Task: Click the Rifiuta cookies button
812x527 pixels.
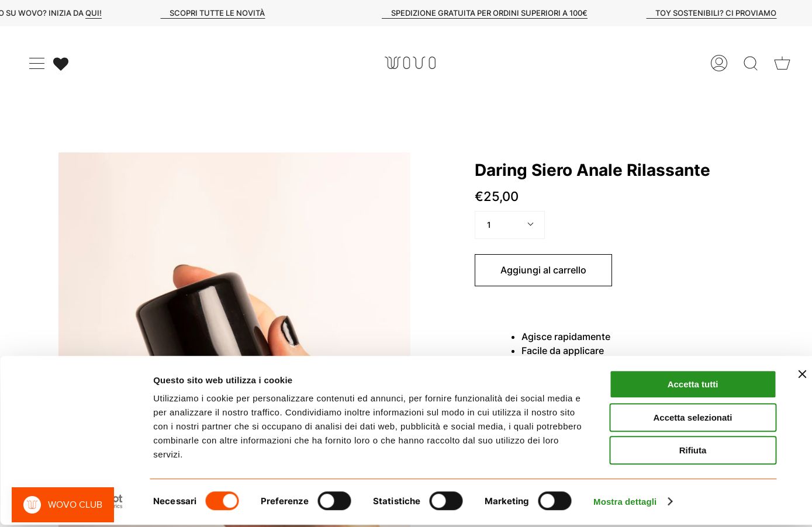Action: 693,450
